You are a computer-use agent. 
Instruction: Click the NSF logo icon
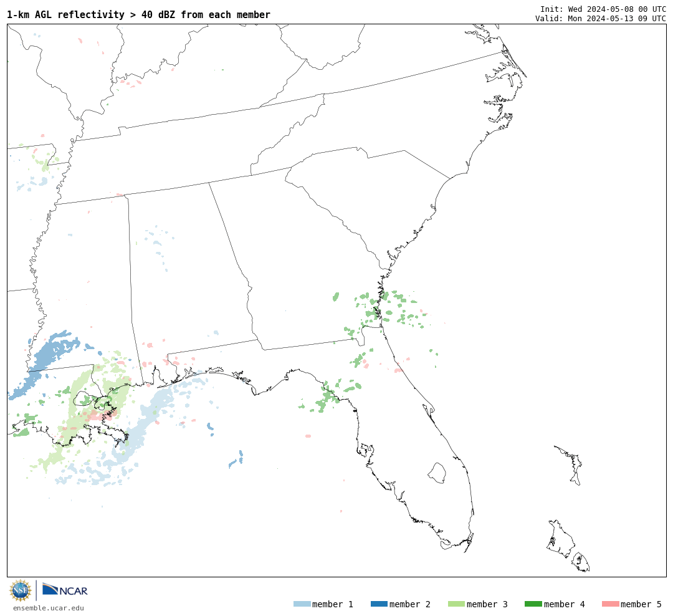point(20,590)
